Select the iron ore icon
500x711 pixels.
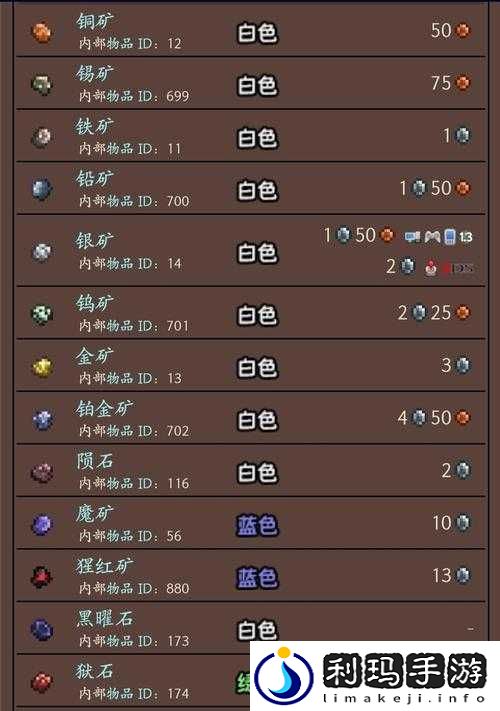point(41,137)
